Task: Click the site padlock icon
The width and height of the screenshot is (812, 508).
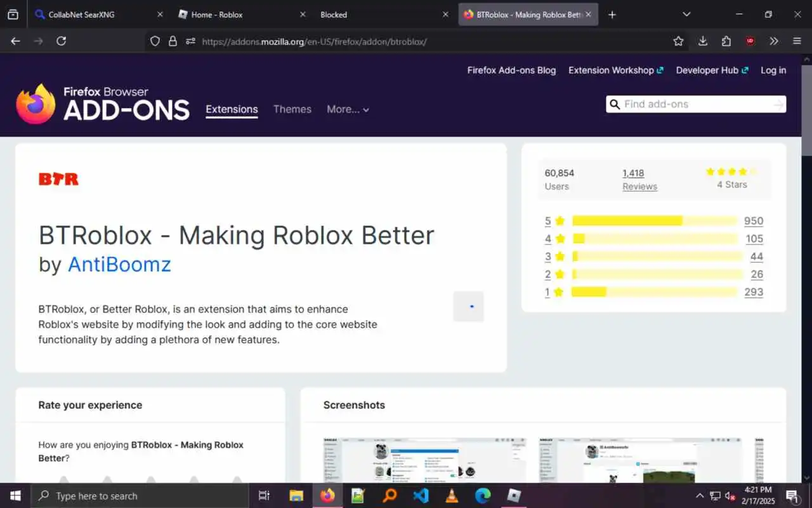Action: 173,41
